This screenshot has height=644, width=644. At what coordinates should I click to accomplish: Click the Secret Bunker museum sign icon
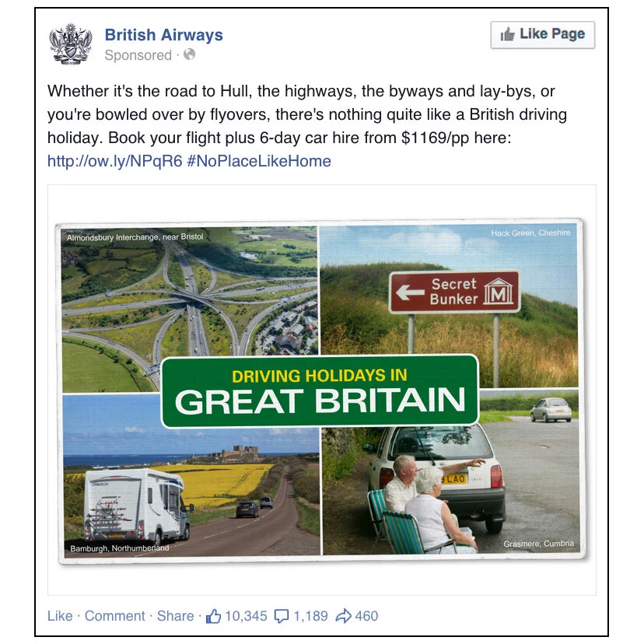pyautogui.click(x=499, y=292)
